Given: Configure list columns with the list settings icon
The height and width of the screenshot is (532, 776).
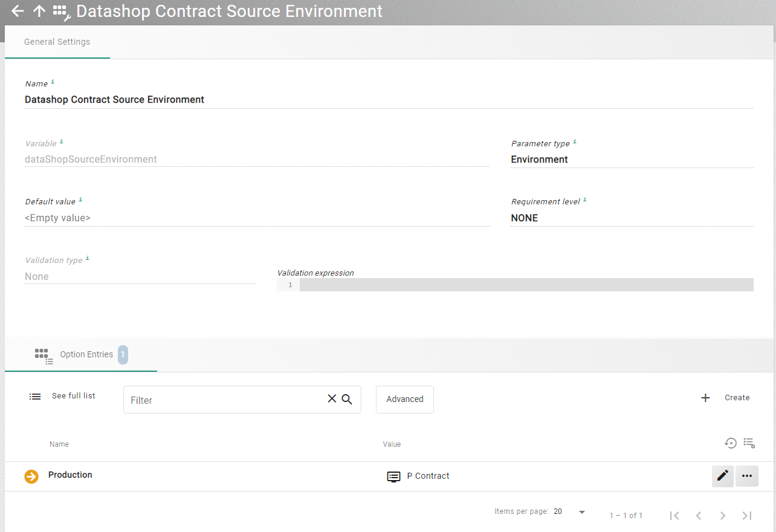Looking at the screenshot, I should [x=749, y=443].
